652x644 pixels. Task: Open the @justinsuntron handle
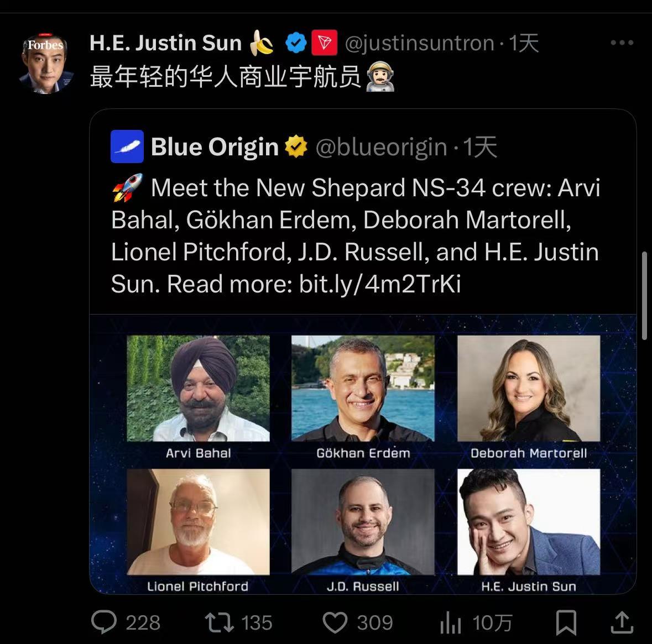(x=420, y=43)
